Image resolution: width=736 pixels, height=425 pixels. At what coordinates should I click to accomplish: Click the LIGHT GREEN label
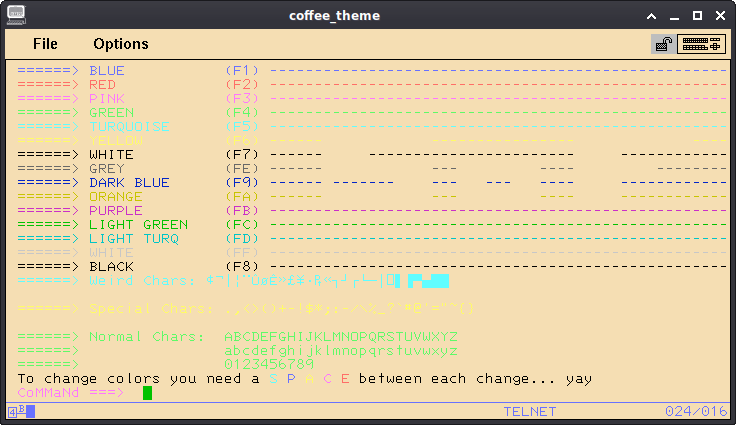coord(138,224)
